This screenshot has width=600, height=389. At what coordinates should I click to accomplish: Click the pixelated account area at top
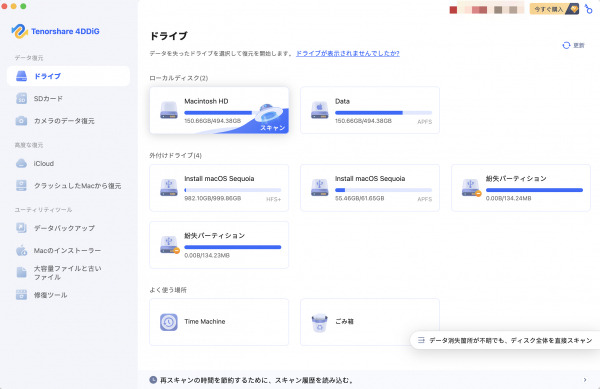[488, 9]
